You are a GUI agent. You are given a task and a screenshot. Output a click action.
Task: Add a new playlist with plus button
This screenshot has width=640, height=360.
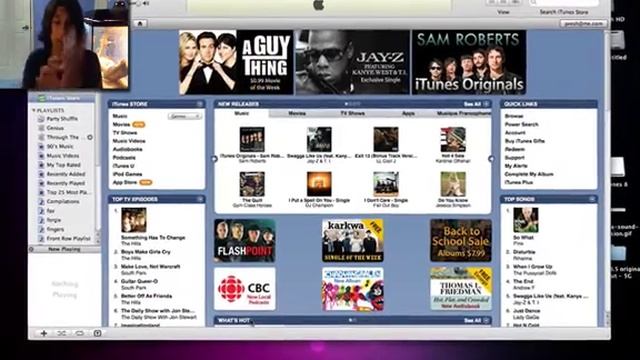(44, 333)
